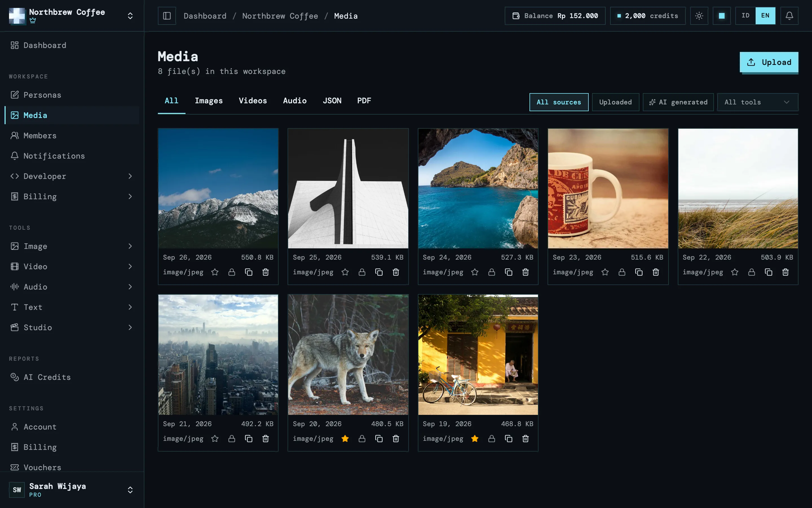Screen dimensions: 812x508
Task: Filter by Uploaded source
Action: (x=615, y=102)
